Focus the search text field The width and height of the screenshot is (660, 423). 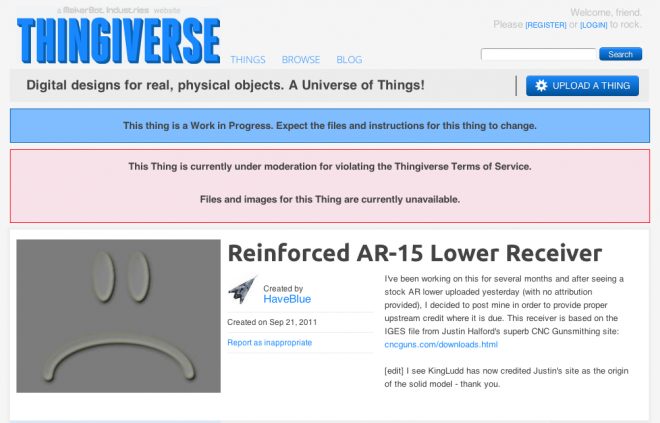538,54
